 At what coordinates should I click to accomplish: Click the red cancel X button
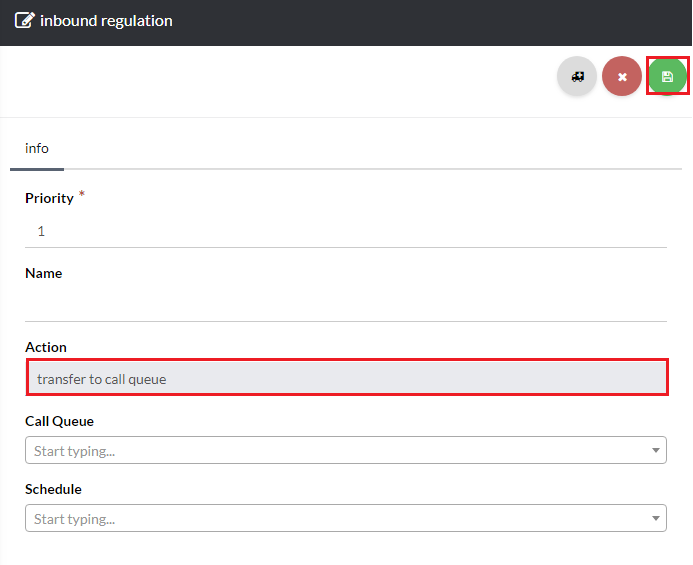[x=622, y=76]
